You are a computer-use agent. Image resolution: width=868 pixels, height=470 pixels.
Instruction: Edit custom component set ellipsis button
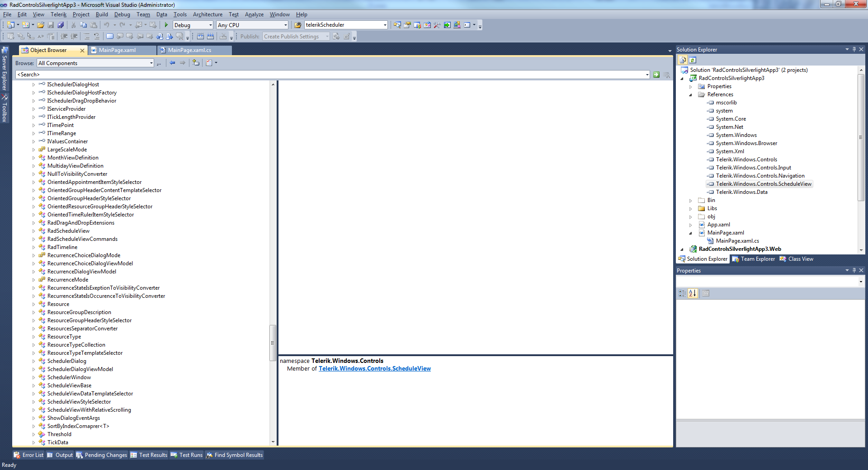tap(159, 63)
